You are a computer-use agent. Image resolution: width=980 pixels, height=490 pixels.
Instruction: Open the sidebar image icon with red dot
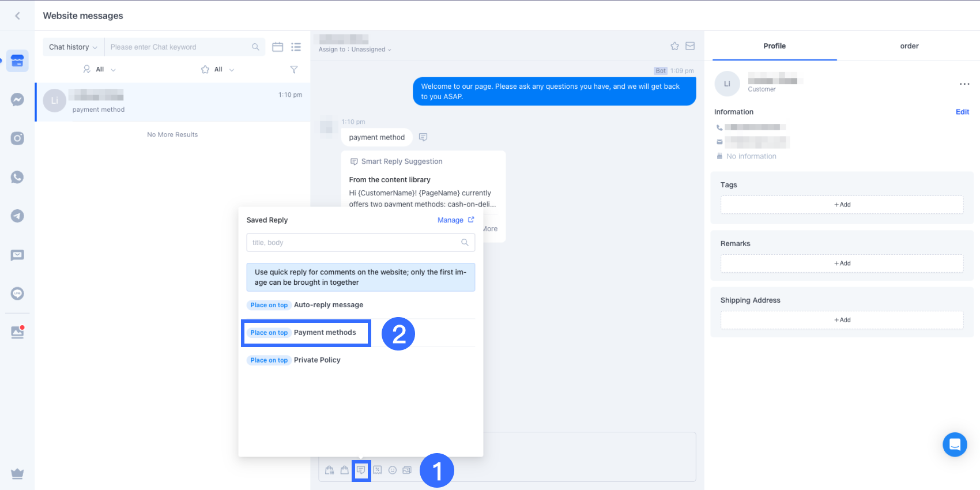(x=17, y=332)
